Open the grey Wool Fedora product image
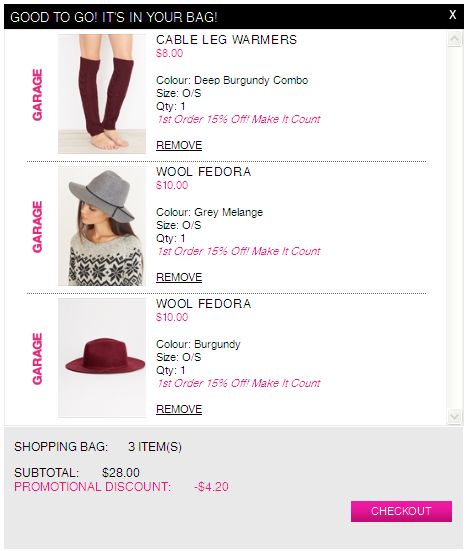 click(x=102, y=226)
